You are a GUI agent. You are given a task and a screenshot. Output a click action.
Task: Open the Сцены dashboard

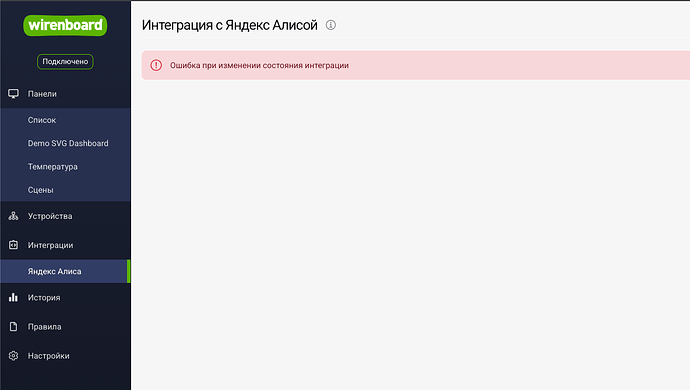(65, 190)
